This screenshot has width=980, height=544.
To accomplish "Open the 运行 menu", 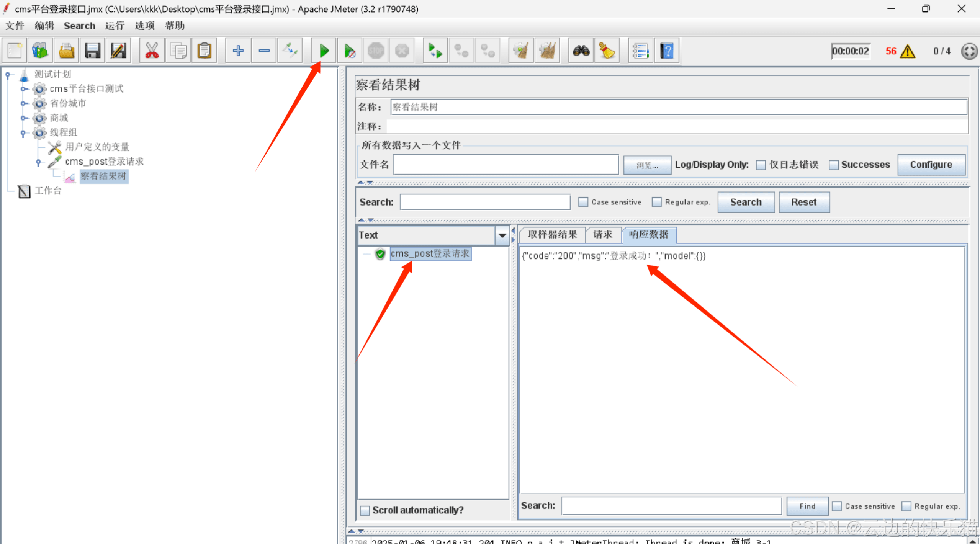I will point(115,26).
